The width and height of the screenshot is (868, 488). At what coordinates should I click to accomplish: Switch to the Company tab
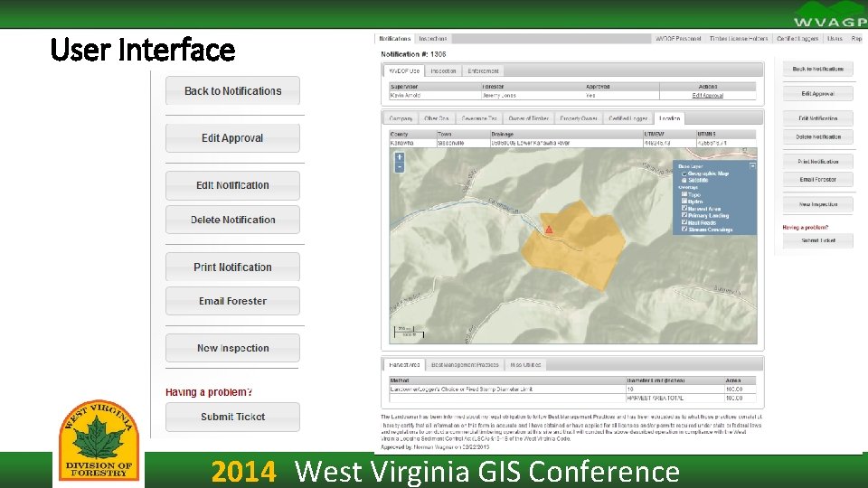tap(401, 118)
